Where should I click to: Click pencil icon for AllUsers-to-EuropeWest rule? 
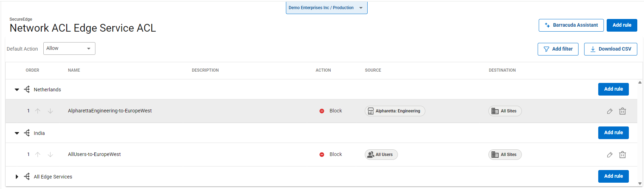(x=609, y=155)
